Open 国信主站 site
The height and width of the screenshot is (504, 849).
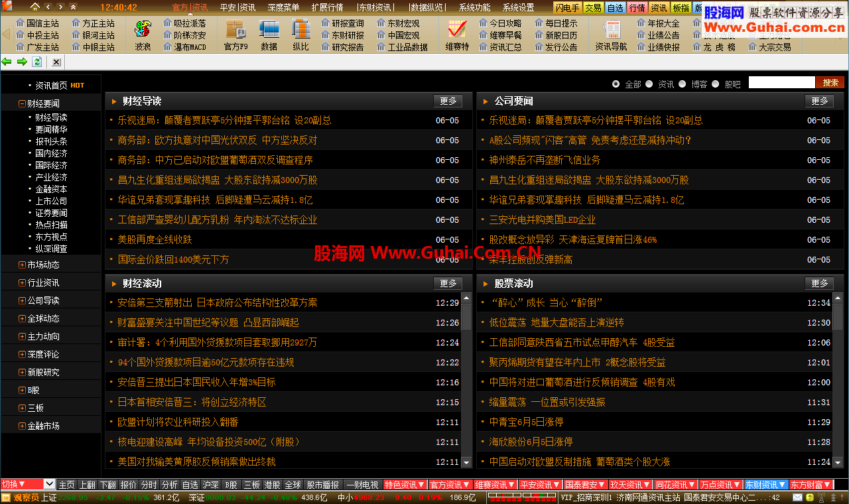[37, 23]
